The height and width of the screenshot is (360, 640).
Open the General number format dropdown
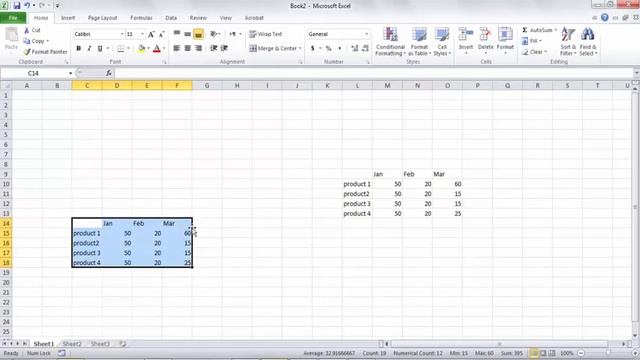[x=366, y=34]
